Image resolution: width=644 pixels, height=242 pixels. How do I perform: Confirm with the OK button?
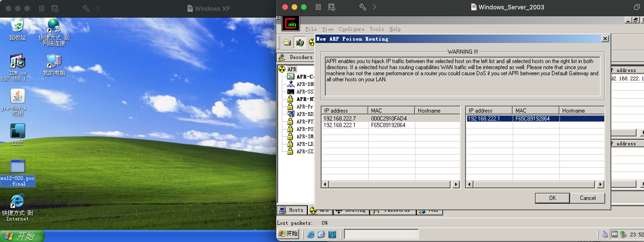tap(552, 198)
